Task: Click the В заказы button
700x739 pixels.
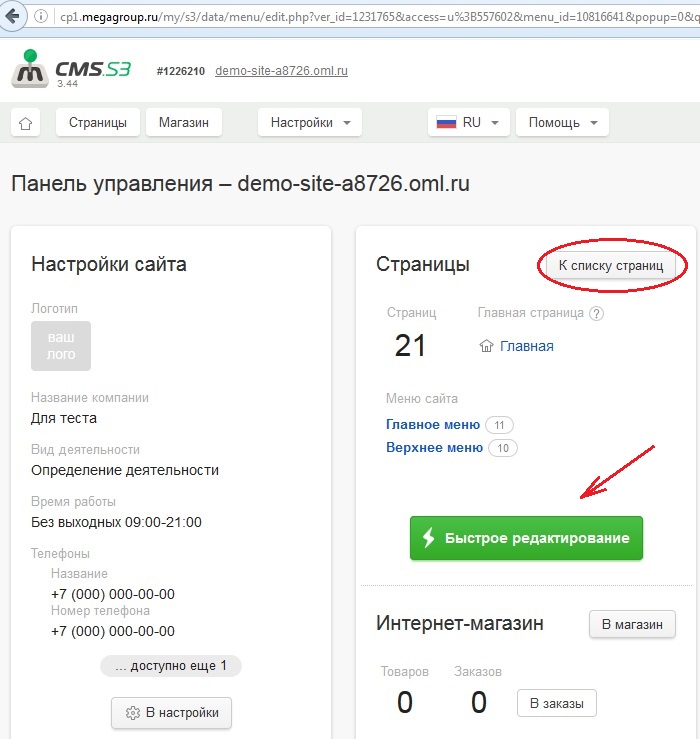Action: coord(557,703)
